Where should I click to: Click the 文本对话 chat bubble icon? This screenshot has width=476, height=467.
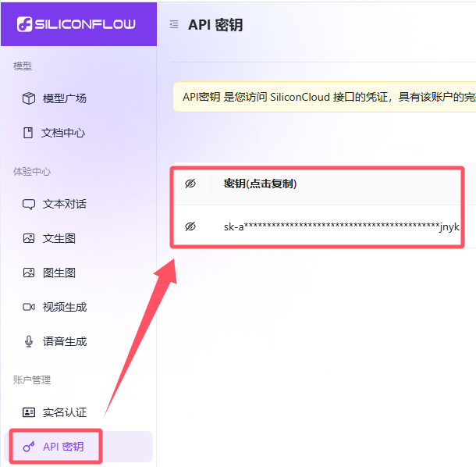coord(29,204)
